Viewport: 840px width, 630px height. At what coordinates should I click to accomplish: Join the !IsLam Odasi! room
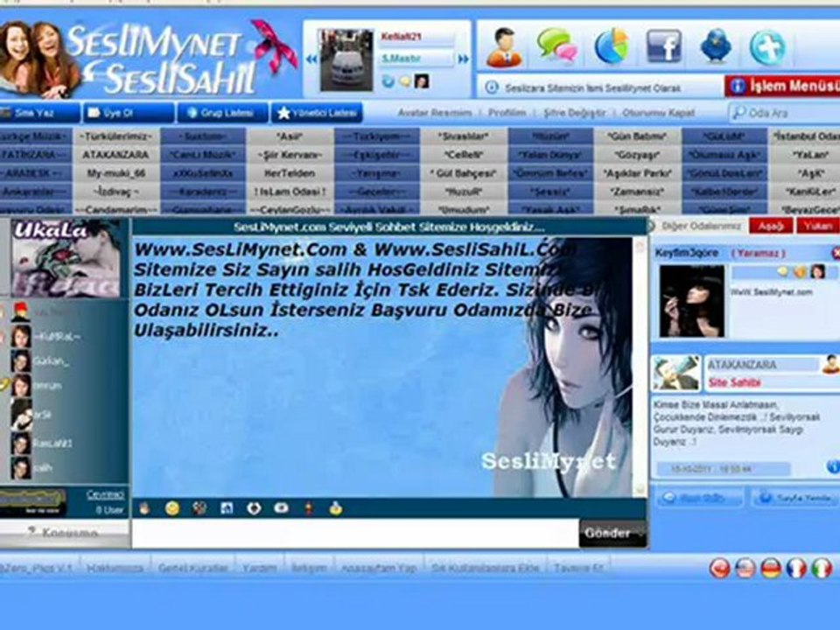(x=290, y=192)
